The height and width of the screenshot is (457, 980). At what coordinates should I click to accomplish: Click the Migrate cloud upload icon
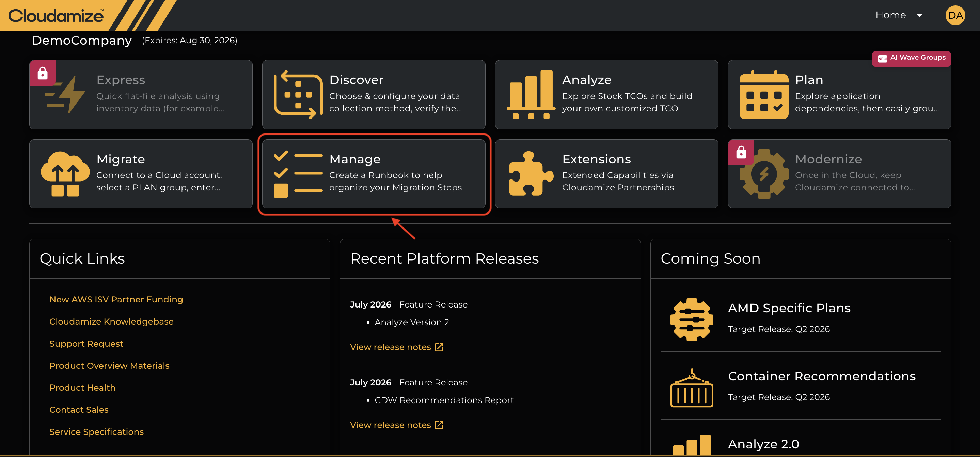pos(65,174)
